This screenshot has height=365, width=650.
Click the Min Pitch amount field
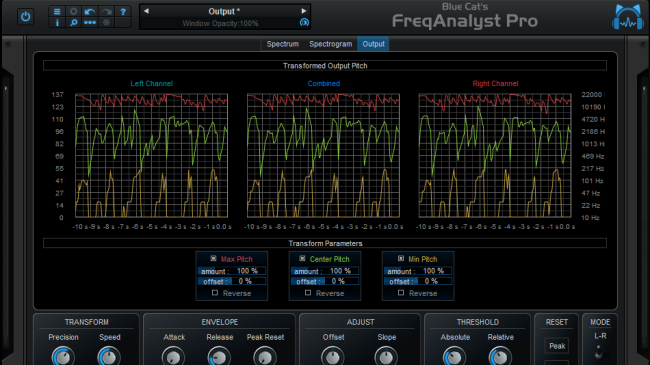[x=418, y=271]
